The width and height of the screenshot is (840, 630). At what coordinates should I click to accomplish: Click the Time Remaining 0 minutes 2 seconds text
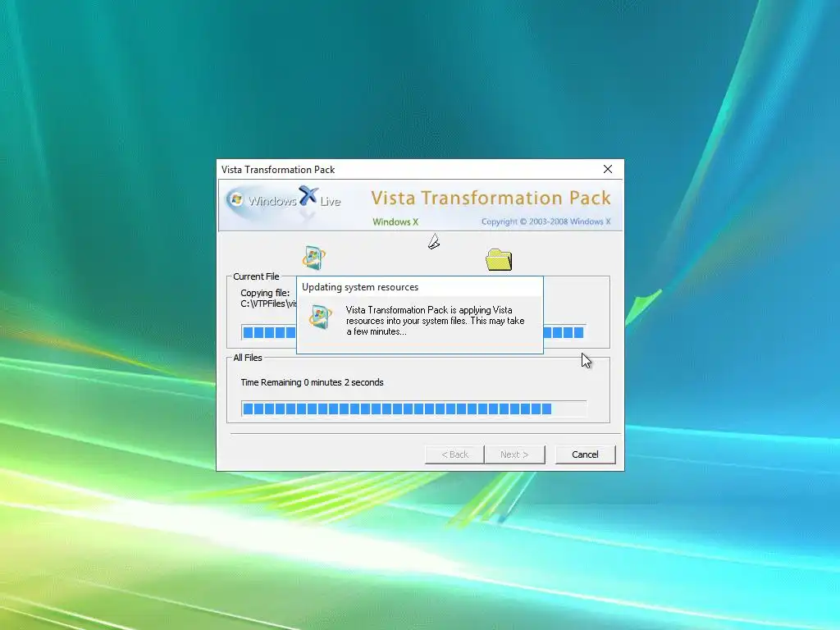point(312,382)
